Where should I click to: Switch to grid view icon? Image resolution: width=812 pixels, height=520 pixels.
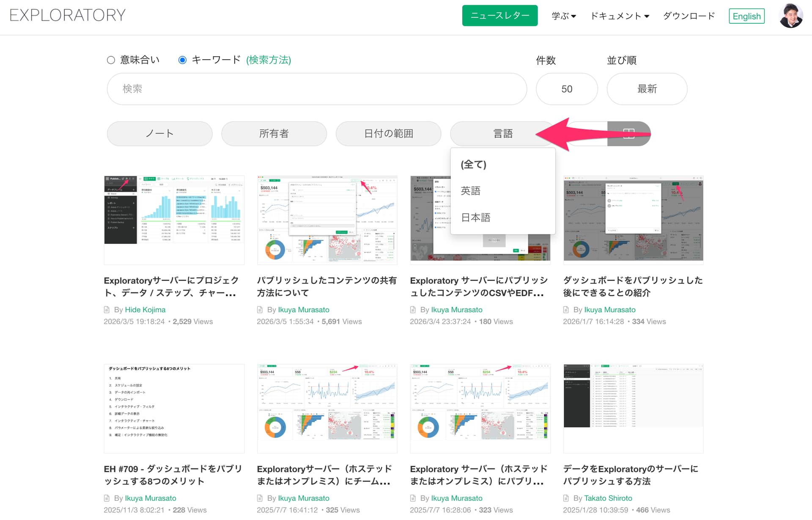pyautogui.click(x=629, y=134)
